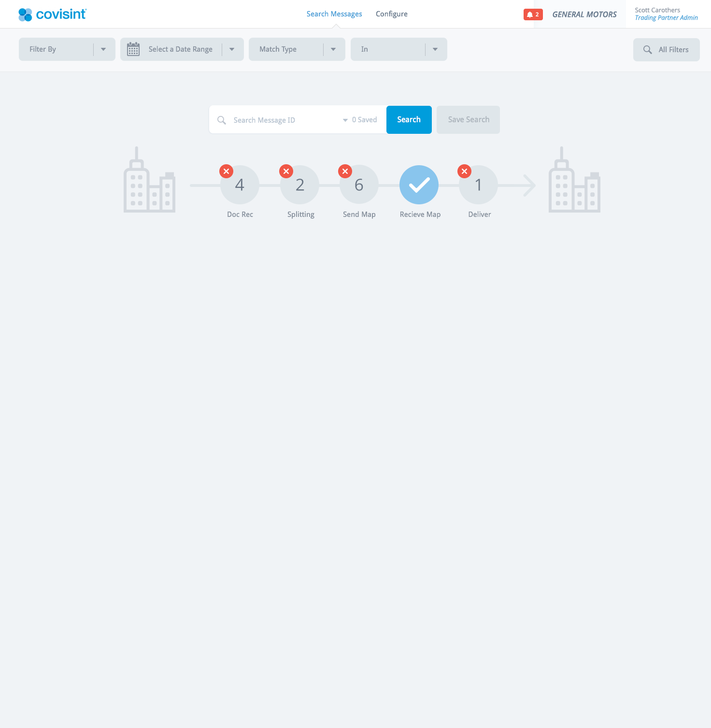Click the calendar icon in date range
The height and width of the screenshot is (728, 711).
pos(133,49)
